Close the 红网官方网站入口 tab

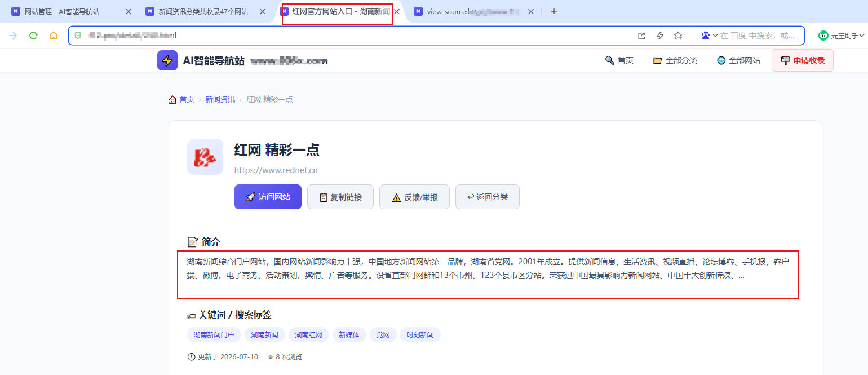pyautogui.click(x=397, y=11)
